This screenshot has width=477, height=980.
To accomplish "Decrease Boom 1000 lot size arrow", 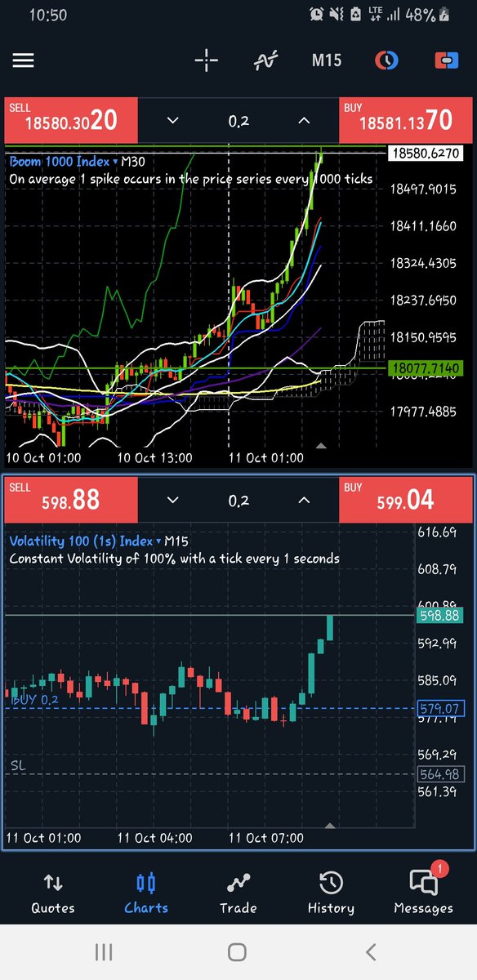I will click(x=172, y=121).
